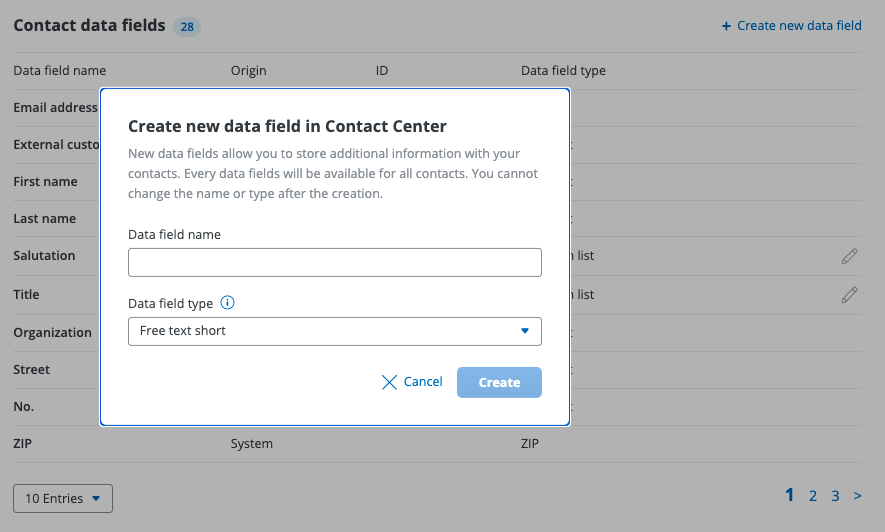
Task: Click the Data field name column header
Action: pyautogui.click(x=60, y=71)
